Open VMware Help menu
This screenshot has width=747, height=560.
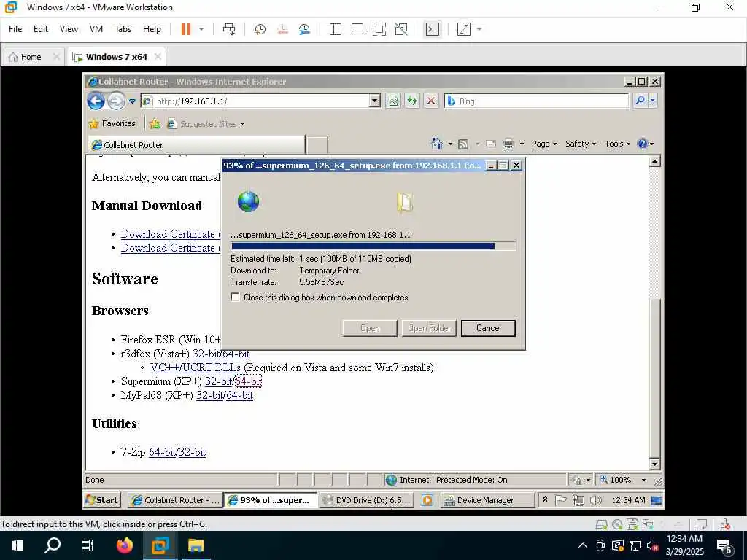pos(152,29)
